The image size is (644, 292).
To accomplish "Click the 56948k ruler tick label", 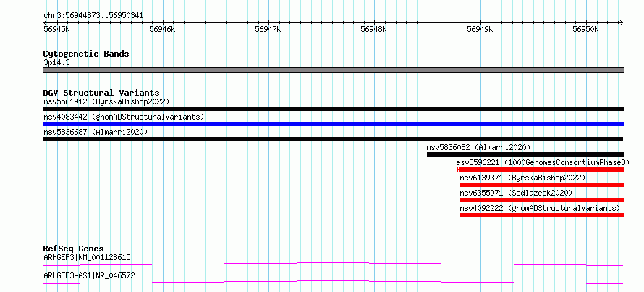I will tap(373, 29).
